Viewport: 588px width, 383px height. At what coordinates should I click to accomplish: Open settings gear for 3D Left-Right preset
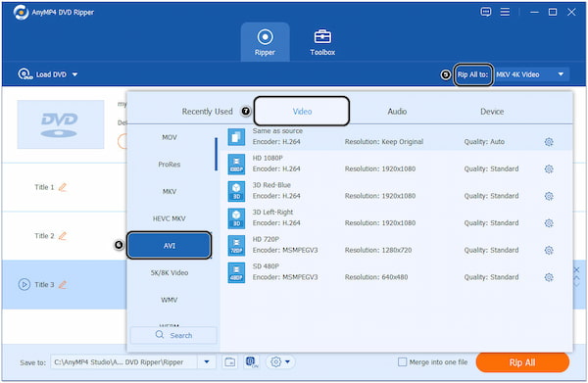(x=549, y=223)
